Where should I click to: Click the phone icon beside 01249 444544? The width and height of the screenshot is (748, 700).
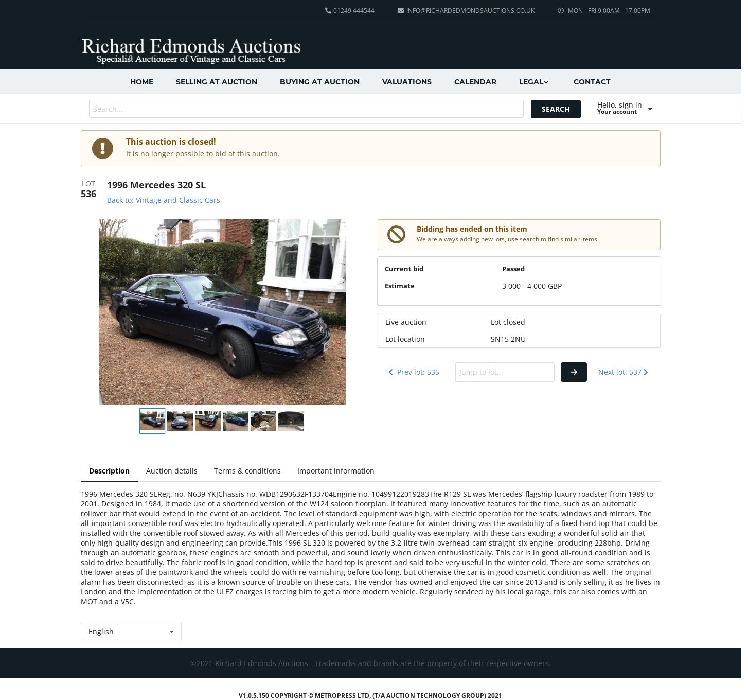point(328,10)
